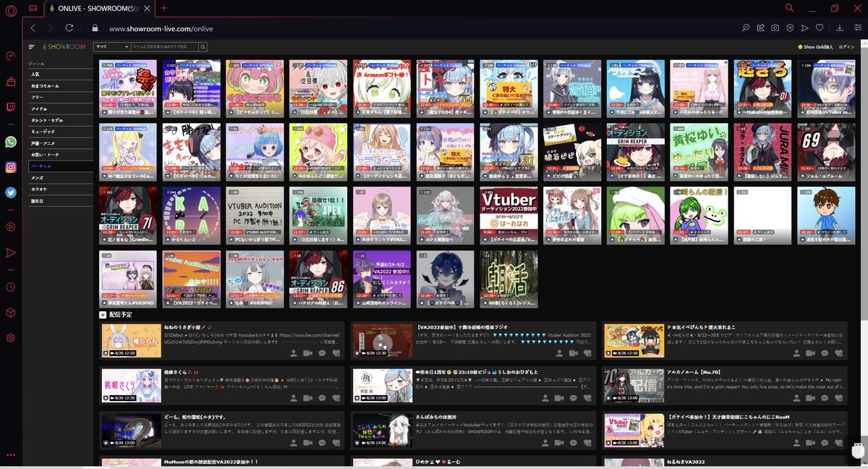Open GX Control speedometer icon in sidebar

tap(11, 56)
